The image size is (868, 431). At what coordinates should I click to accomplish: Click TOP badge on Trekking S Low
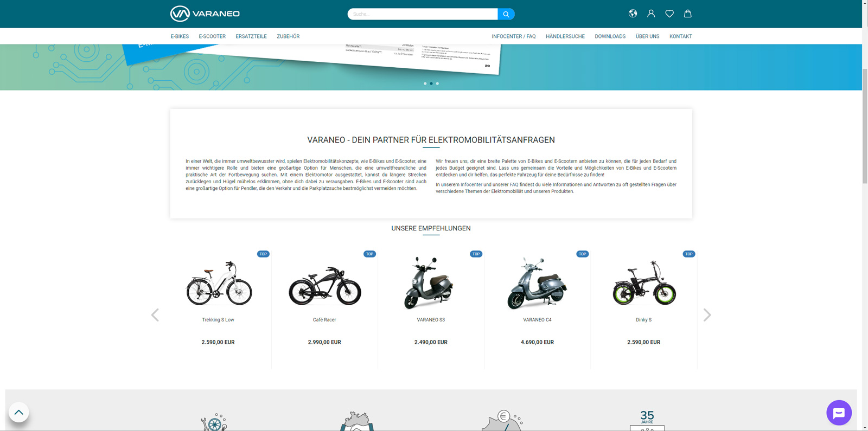coord(263,254)
